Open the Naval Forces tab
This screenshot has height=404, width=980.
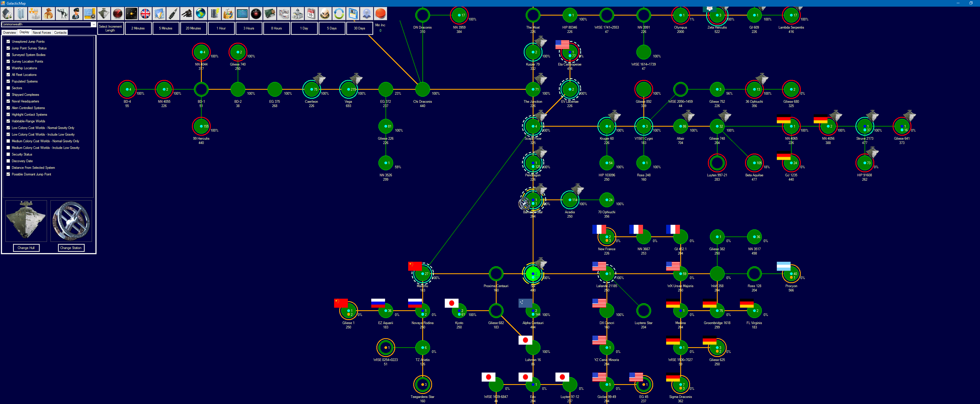click(42, 33)
